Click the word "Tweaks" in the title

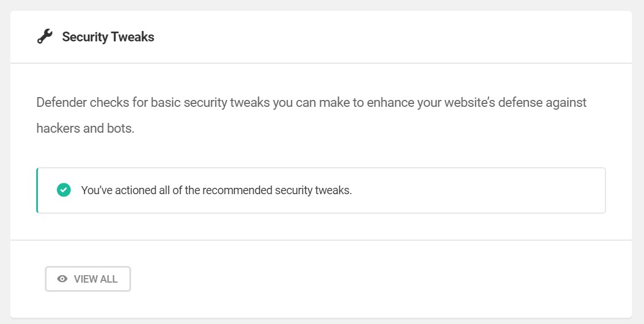pyautogui.click(x=133, y=37)
